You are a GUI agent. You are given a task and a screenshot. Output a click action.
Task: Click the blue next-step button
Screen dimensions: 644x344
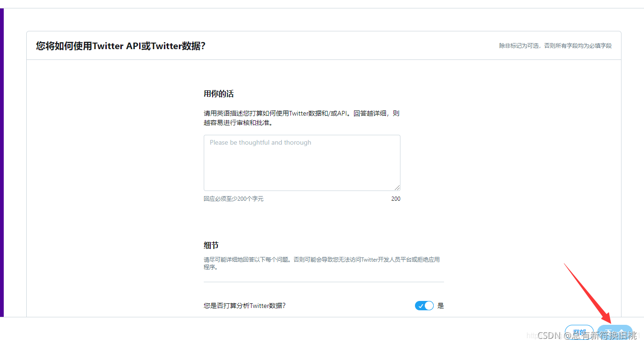click(614, 333)
